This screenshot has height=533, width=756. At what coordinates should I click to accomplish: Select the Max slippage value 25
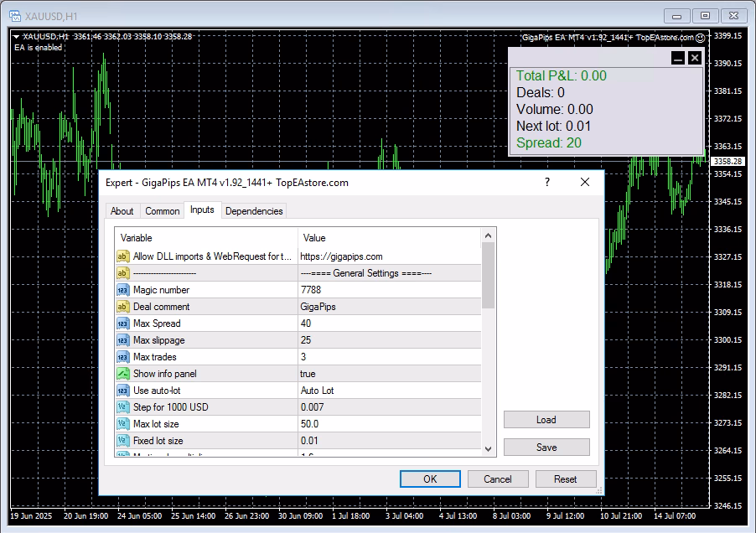pyautogui.click(x=389, y=340)
